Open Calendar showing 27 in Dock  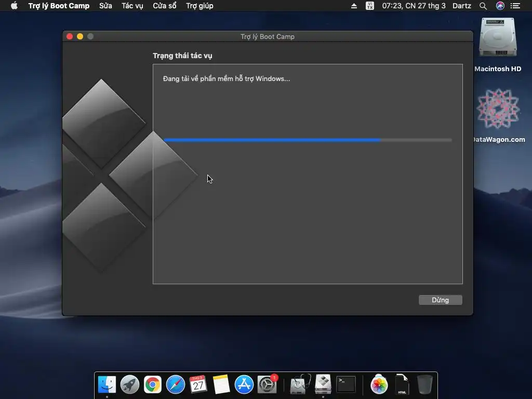coord(198,384)
